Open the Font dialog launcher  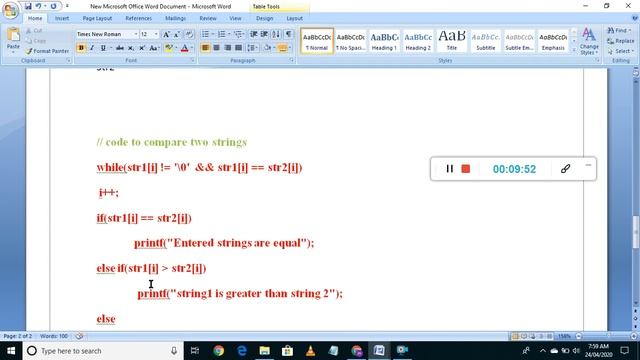192,60
